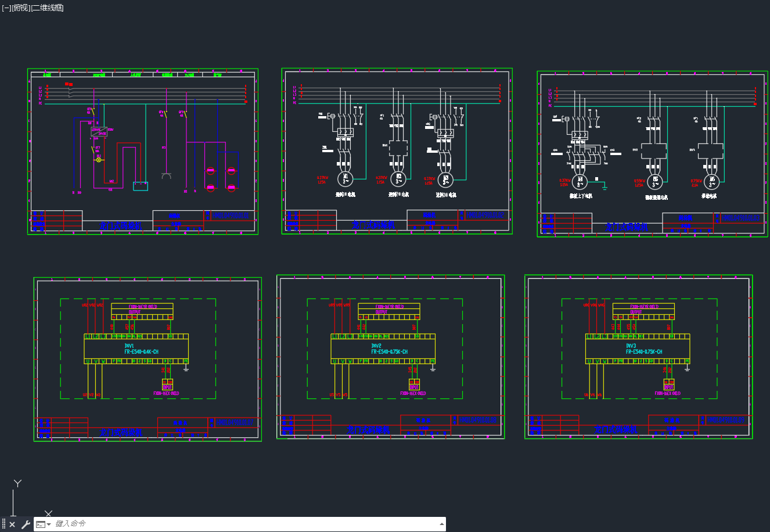This screenshot has height=532, width=770.
Task: Select 龙门式码垛机 title in INV1 sheet
Action: click(121, 433)
